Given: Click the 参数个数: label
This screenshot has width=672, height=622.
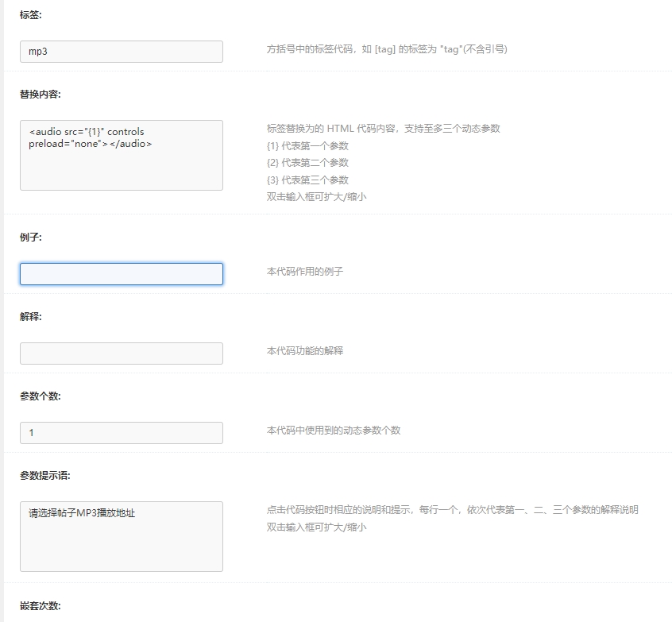Looking at the screenshot, I should coord(41,396).
